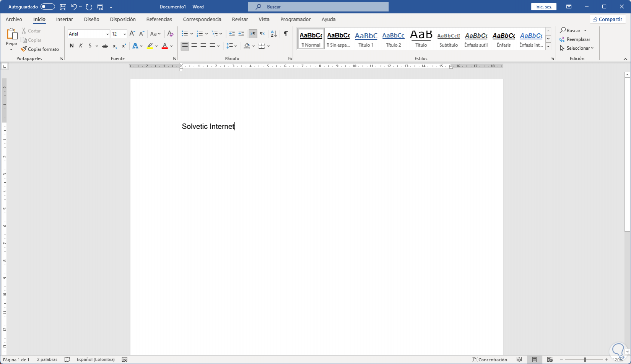Toggle subscript formatting
Viewport: 631px width, 364px height.
pyautogui.click(x=115, y=46)
